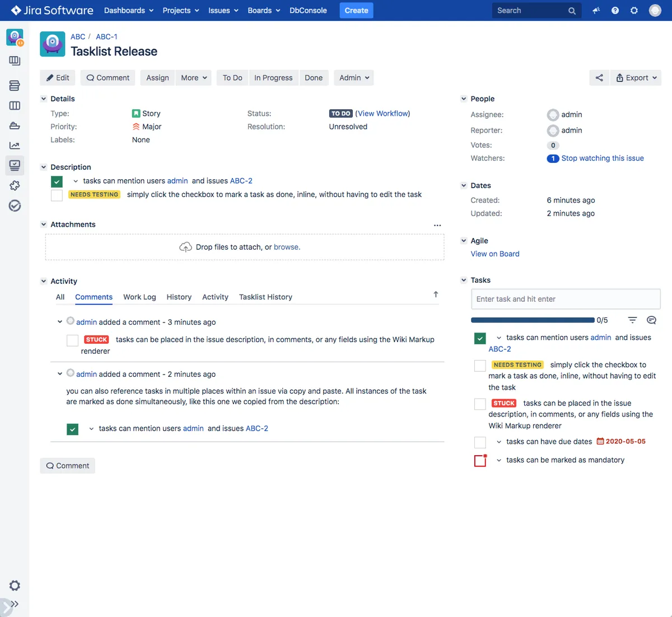Image resolution: width=672 pixels, height=617 pixels.
Task: Click the Assign button
Action: point(157,78)
